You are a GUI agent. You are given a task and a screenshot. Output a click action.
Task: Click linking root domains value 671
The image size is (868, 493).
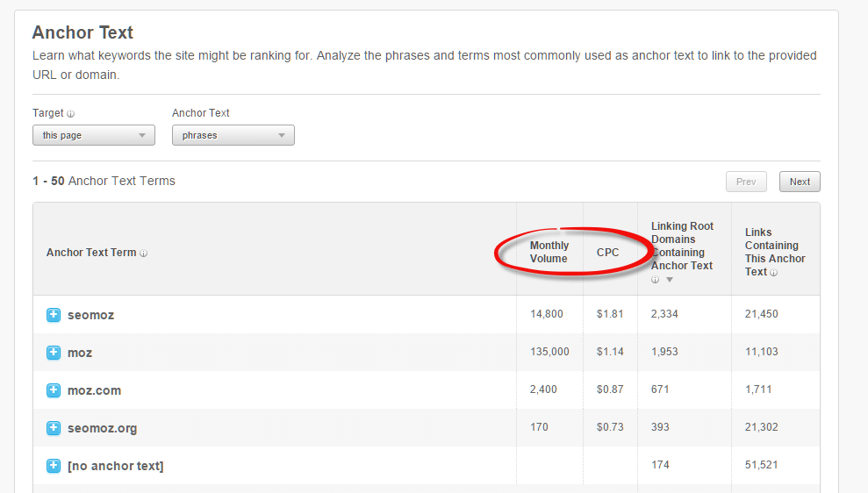pyautogui.click(x=660, y=389)
